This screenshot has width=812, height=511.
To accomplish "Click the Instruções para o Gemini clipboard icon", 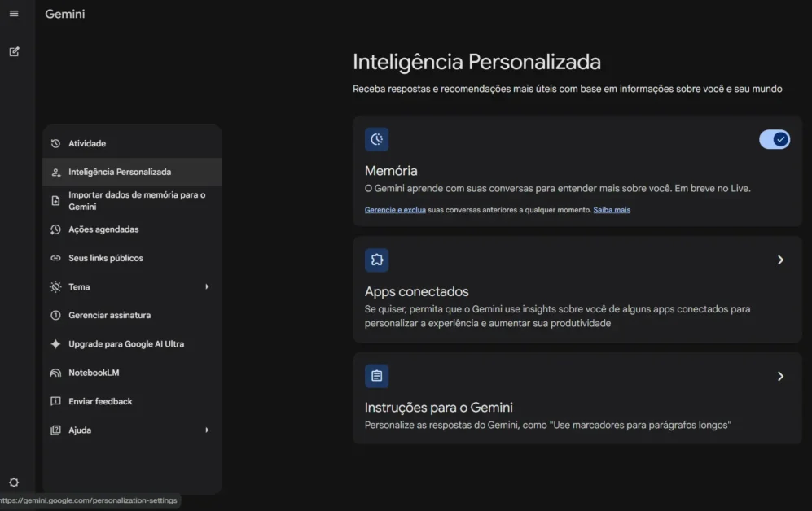I will click(376, 376).
